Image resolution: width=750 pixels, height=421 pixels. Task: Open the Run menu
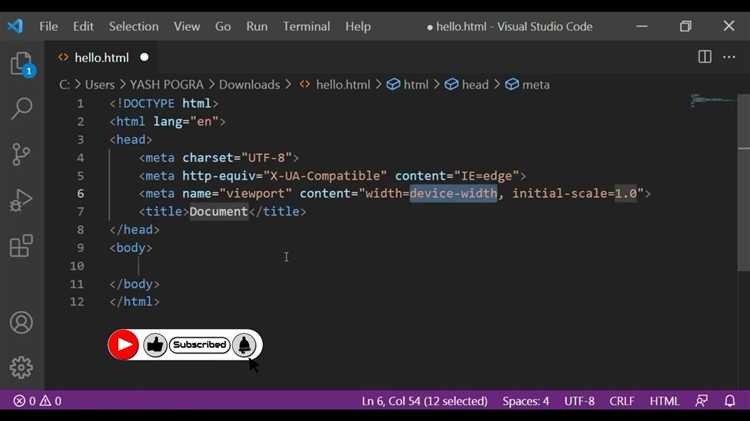coord(257,26)
